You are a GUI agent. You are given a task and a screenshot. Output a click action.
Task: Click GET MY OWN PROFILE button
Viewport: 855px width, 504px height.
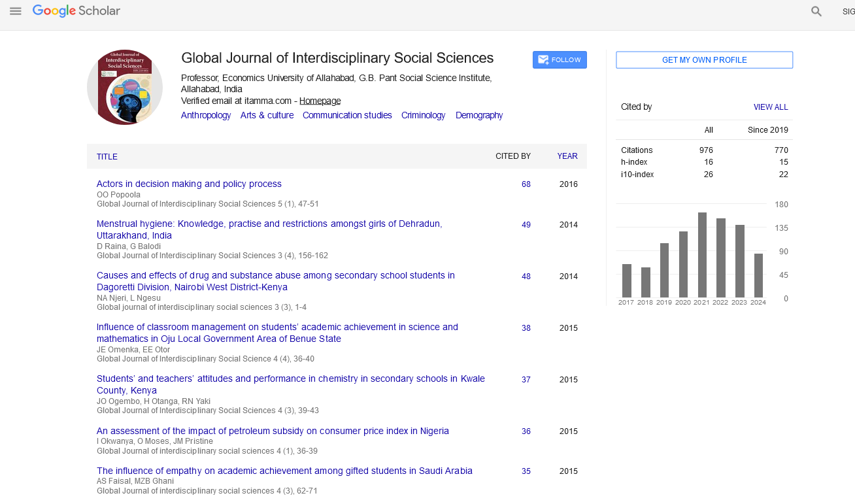[x=705, y=60]
